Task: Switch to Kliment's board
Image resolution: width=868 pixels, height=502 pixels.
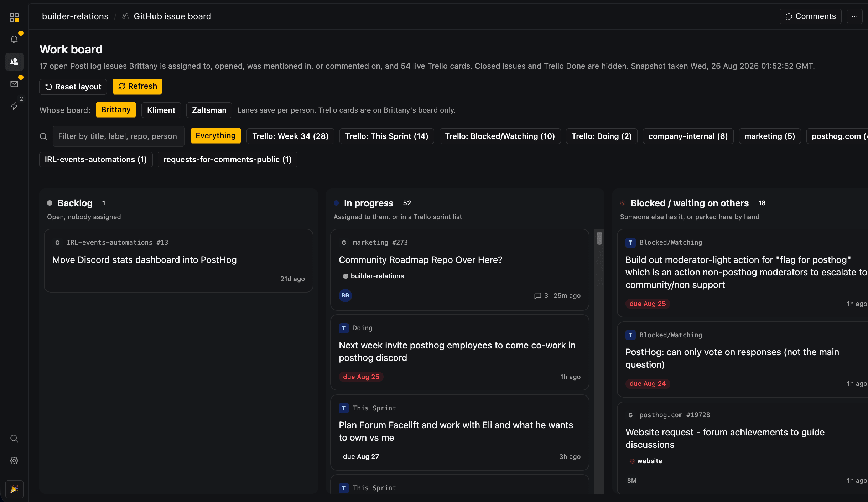Action: [x=161, y=110]
